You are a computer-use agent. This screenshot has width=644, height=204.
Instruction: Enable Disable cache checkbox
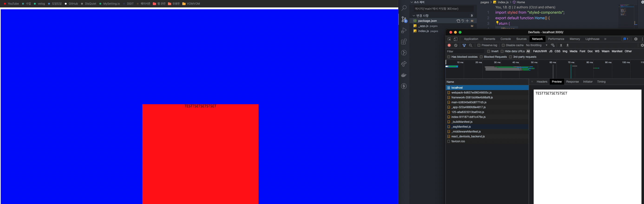[503, 45]
